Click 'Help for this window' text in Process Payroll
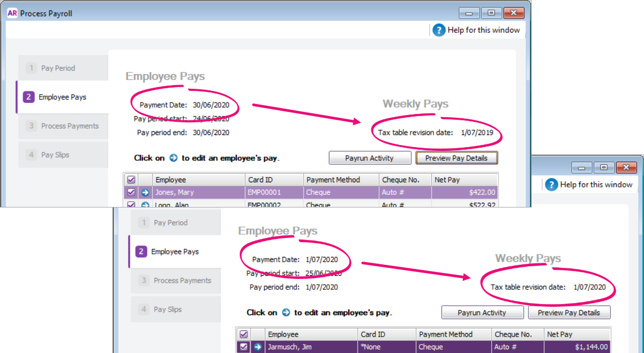The height and width of the screenshot is (353, 644). (484, 30)
